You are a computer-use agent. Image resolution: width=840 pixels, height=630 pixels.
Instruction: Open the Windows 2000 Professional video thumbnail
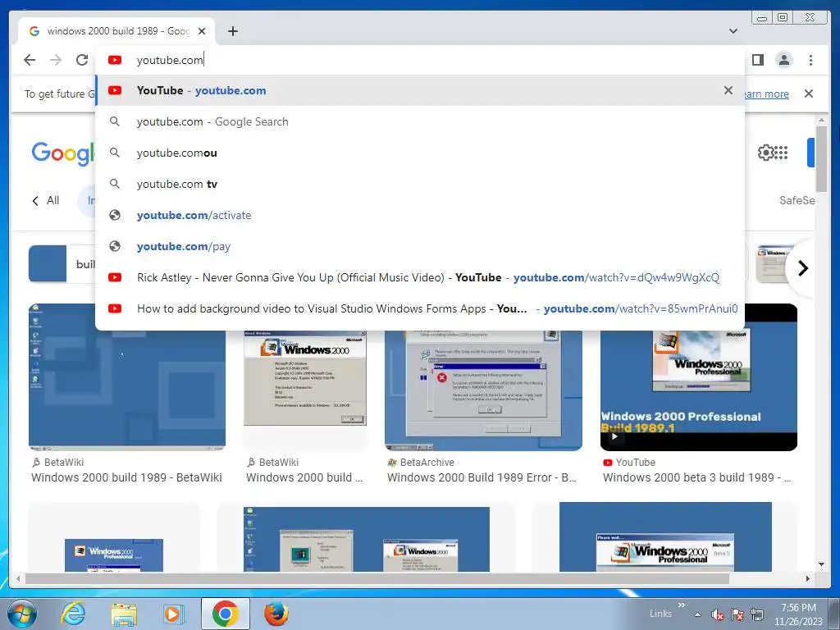tap(699, 377)
